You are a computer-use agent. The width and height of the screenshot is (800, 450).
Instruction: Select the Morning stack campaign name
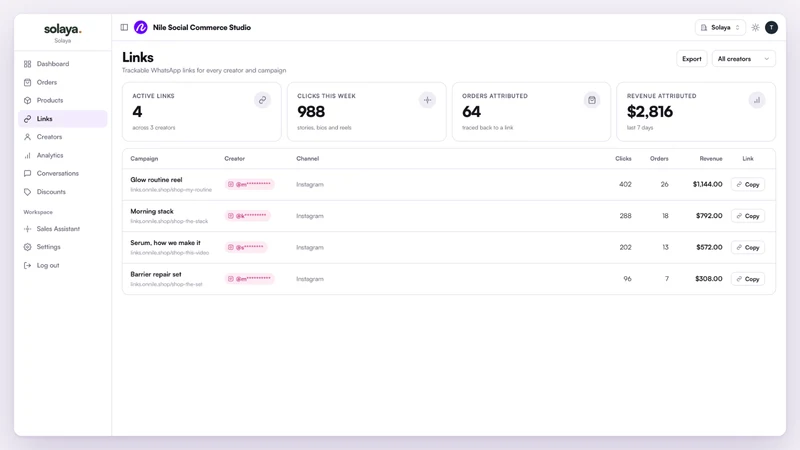(x=152, y=211)
